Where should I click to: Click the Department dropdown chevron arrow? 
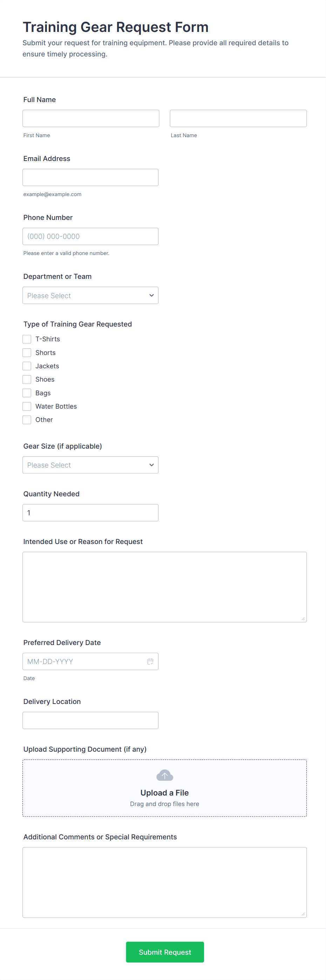pyautogui.click(x=151, y=296)
